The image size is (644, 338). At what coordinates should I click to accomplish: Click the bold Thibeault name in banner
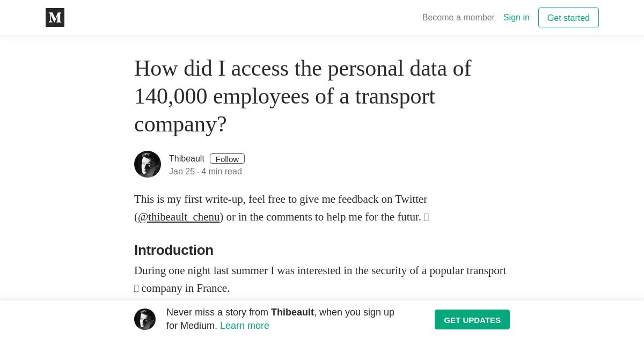[292, 312]
